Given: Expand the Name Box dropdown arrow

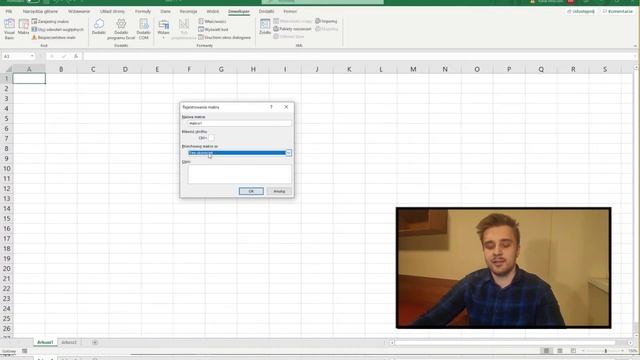Looking at the screenshot, I should point(32,56).
